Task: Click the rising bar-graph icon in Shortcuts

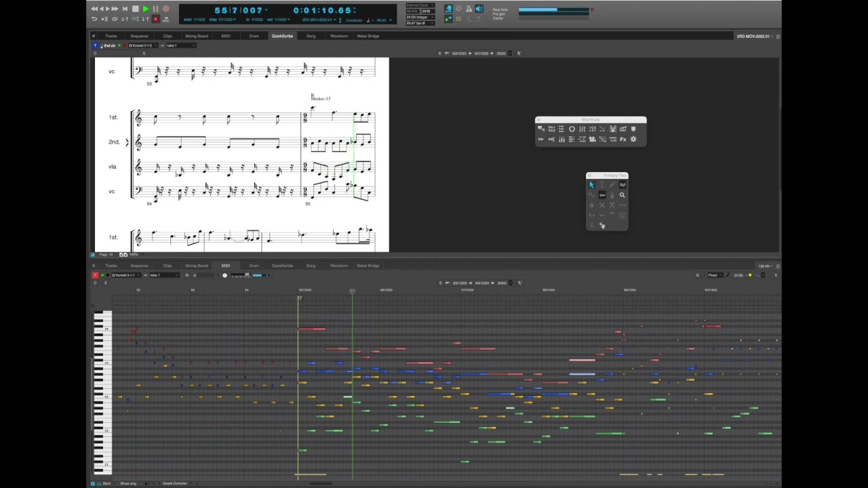Action: click(623, 129)
